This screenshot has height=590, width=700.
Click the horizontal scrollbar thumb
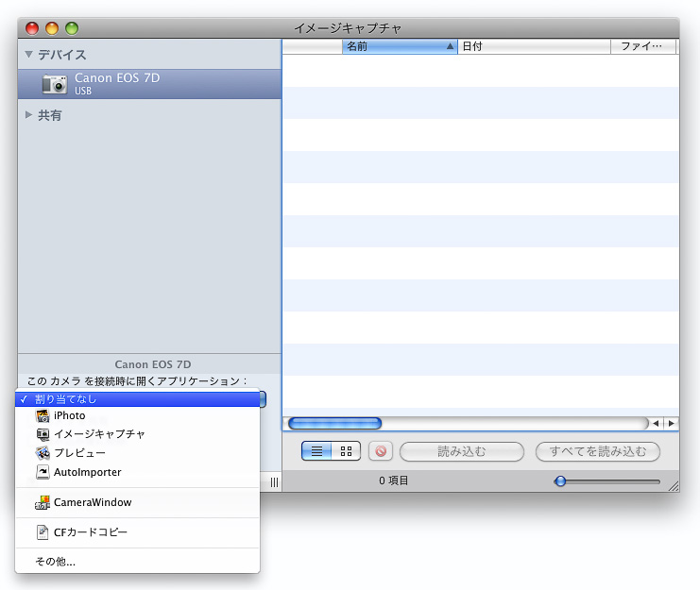click(334, 423)
